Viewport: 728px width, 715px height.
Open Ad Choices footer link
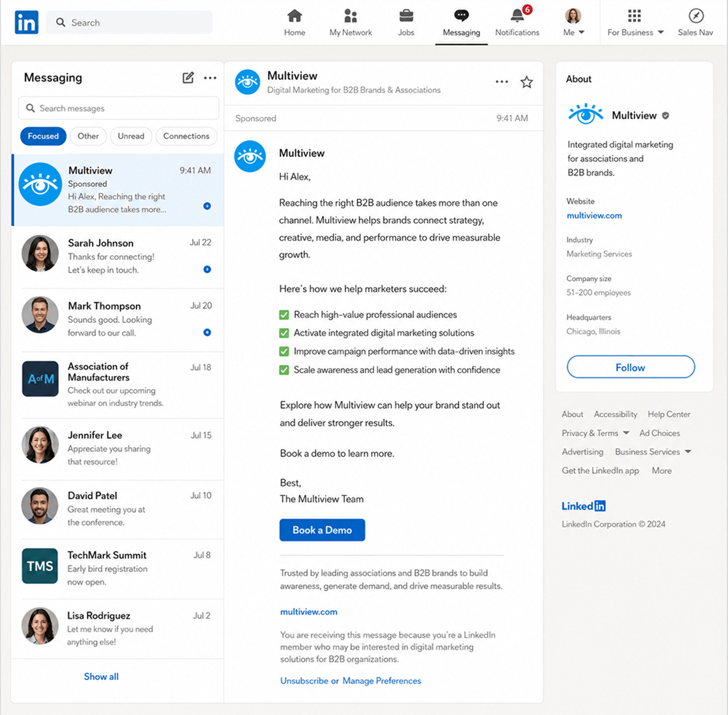[x=659, y=433]
